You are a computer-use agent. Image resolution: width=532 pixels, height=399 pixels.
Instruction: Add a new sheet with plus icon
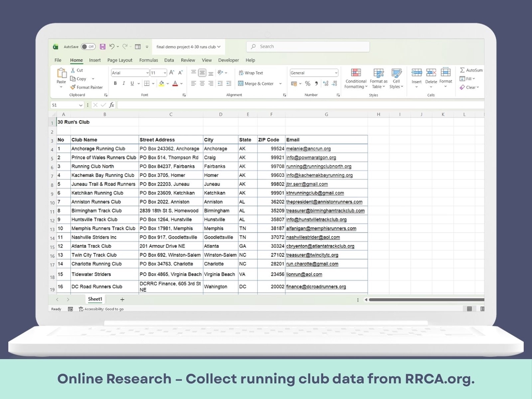[x=122, y=299]
